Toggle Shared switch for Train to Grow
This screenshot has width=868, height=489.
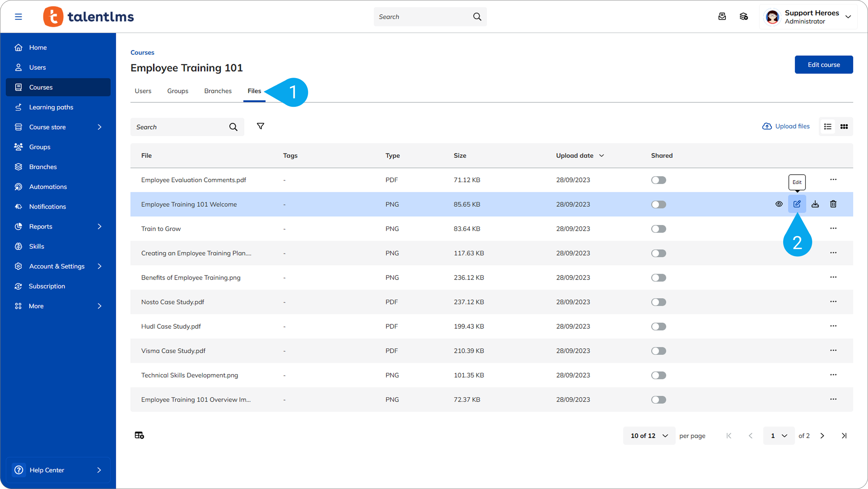658,229
